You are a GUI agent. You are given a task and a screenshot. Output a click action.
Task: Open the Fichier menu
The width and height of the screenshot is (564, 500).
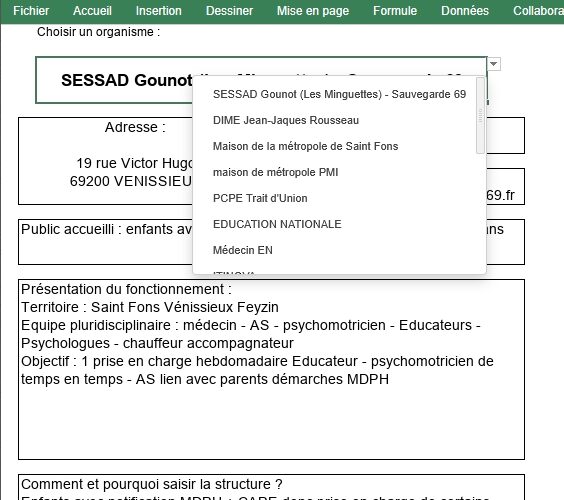tap(31, 11)
